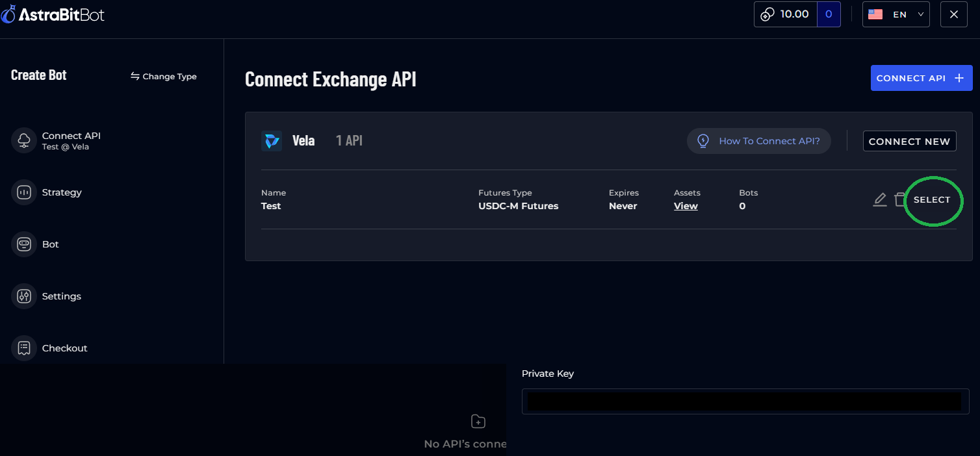View assets for the Test API

click(x=686, y=206)
